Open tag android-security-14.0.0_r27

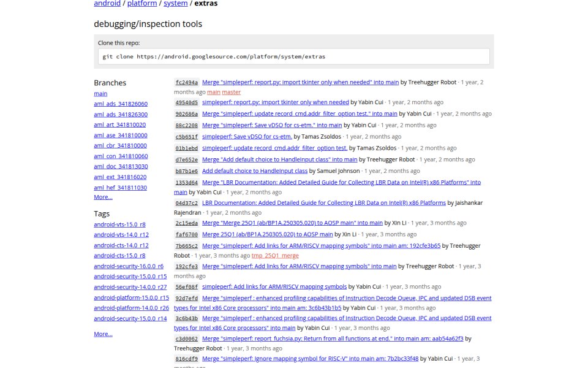pyautogui.click(x=130, y=287)
